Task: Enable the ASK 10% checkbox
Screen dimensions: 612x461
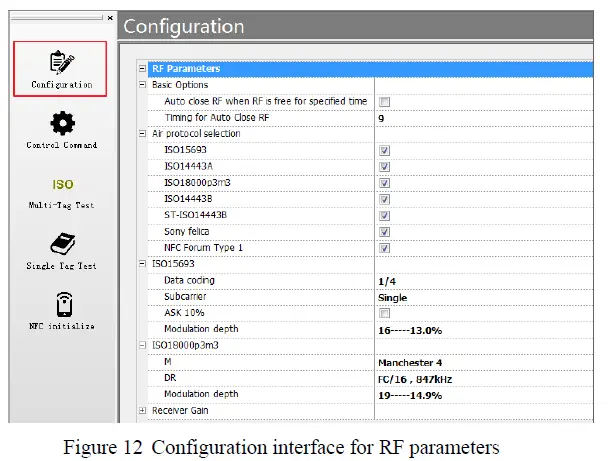Action: point(384,313)
